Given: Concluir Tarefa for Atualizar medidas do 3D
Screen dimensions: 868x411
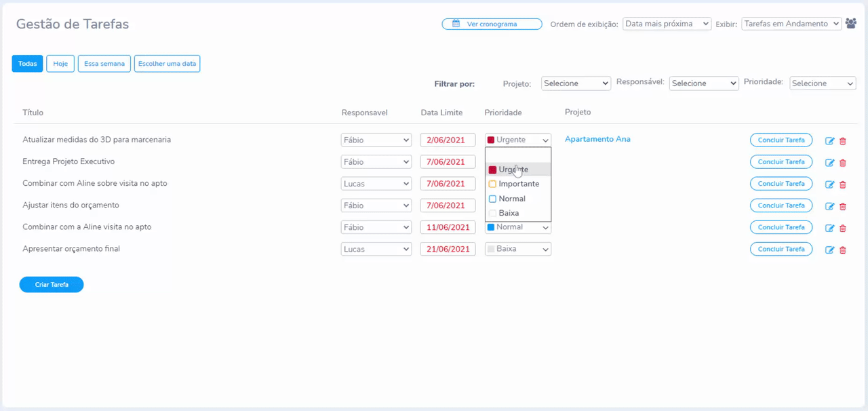Looking at the screenshot, I should click(781, 140).
